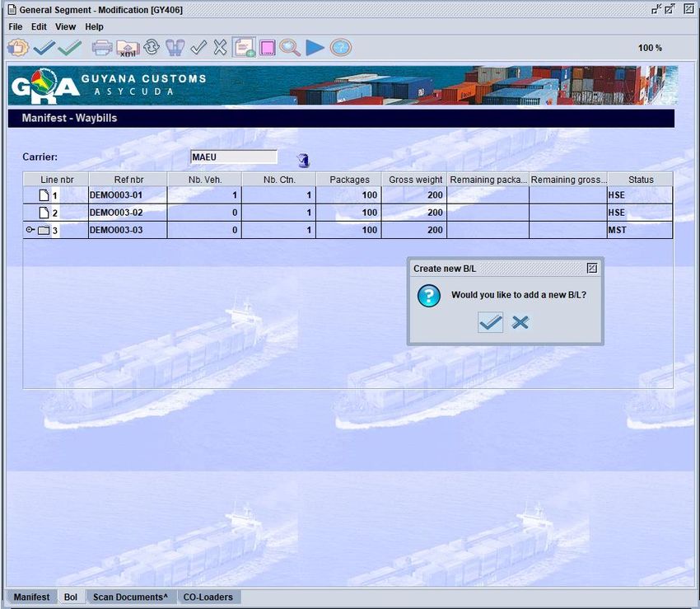Click the add new document toolbar icon
The image size is (700, 609).
pos(244,48)
